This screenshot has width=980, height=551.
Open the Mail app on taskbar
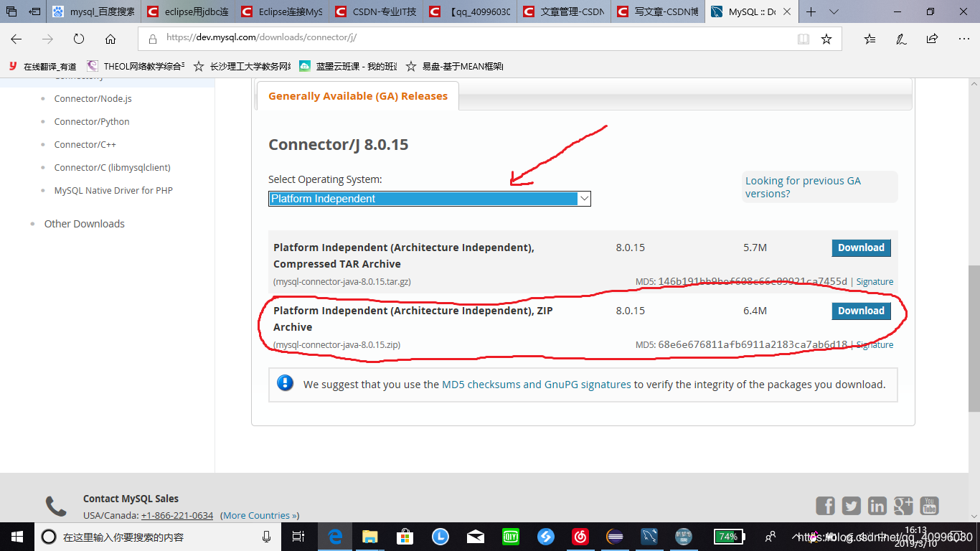point(475,537)
